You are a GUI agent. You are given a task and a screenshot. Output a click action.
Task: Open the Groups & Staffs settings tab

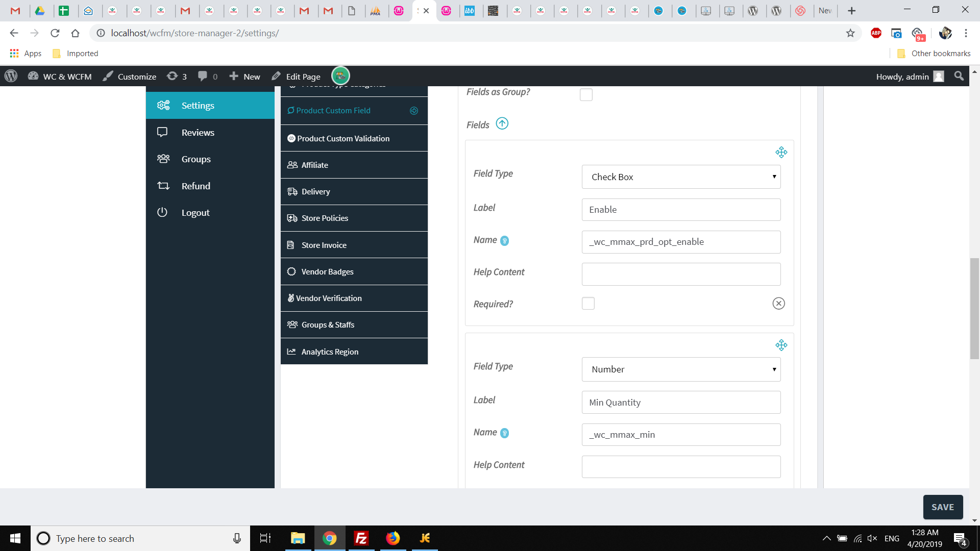point(354,325)
